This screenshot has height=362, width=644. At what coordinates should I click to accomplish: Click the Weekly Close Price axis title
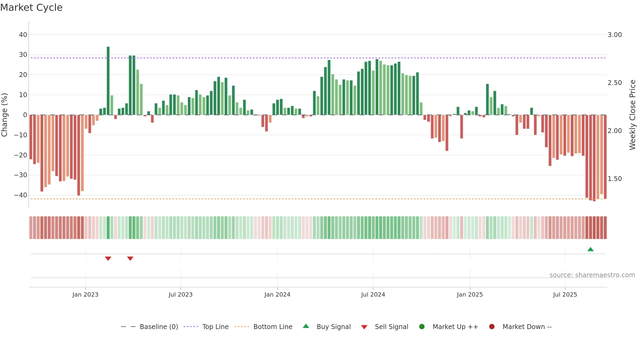[x=632, y=115]
